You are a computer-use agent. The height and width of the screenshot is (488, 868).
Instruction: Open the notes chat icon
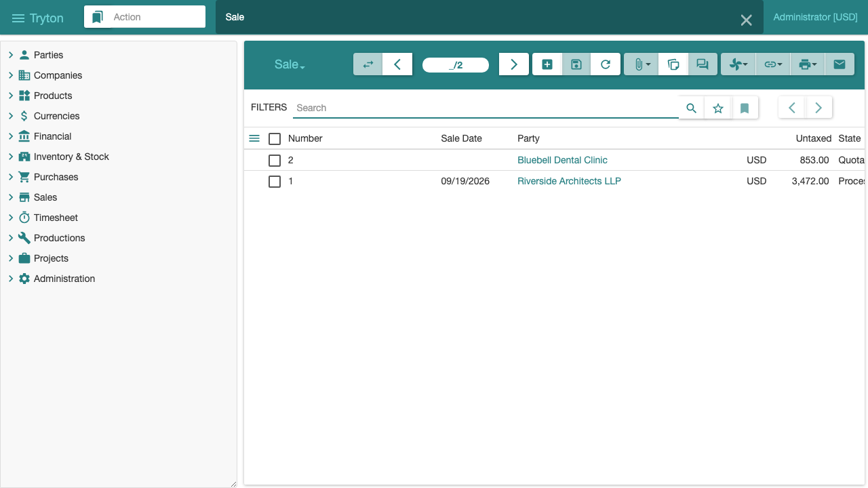point(703,64)
